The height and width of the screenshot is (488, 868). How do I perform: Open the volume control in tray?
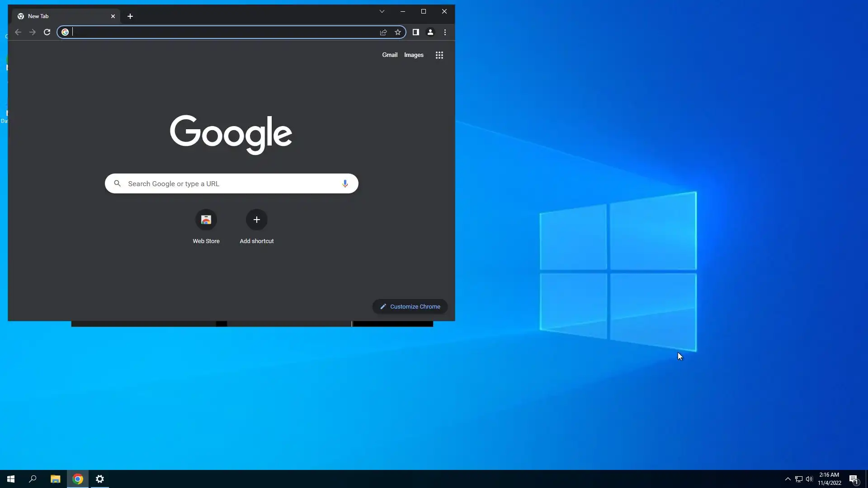coord(809,479)
